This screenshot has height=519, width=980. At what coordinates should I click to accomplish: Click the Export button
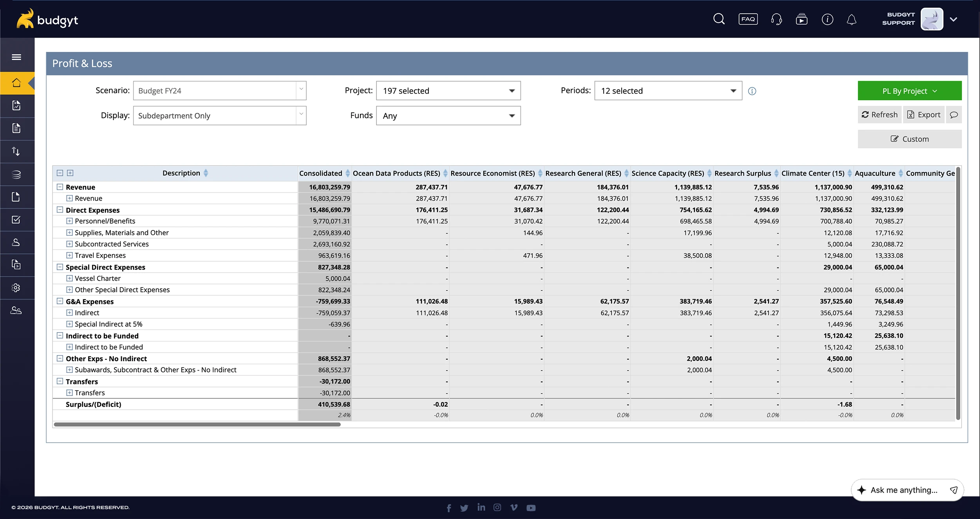924,115
